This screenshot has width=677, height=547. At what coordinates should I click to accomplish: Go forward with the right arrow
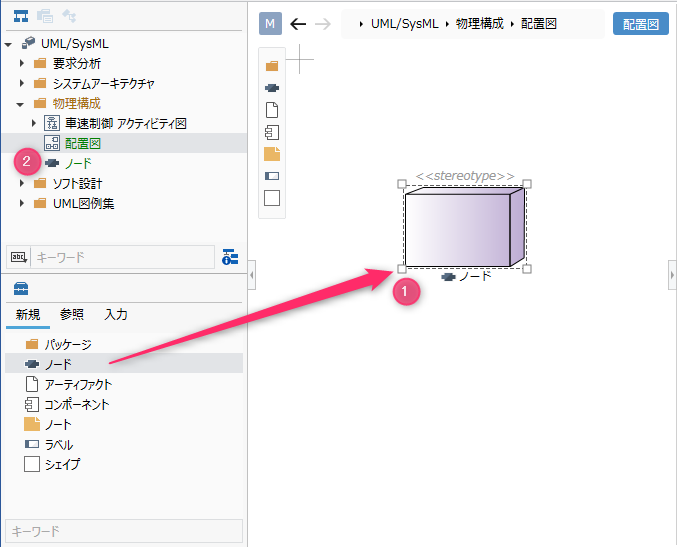tap(323, 24)
